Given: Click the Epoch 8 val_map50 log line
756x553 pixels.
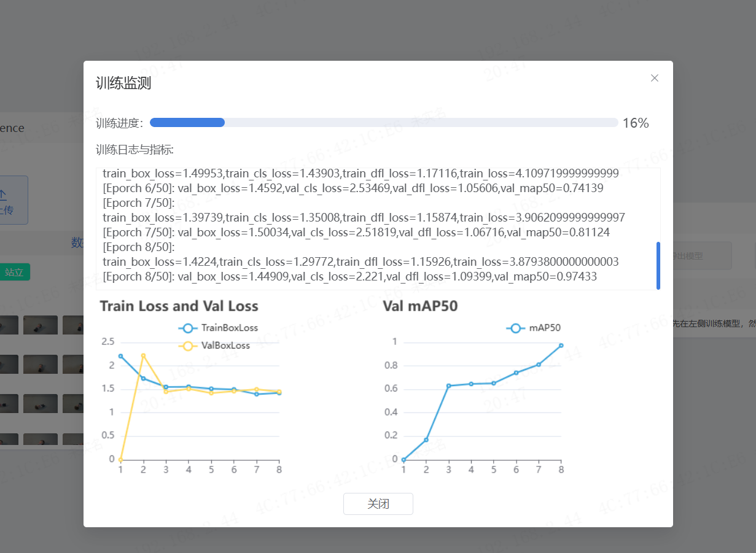Looking at the screenshot, I should coord(350,277).
